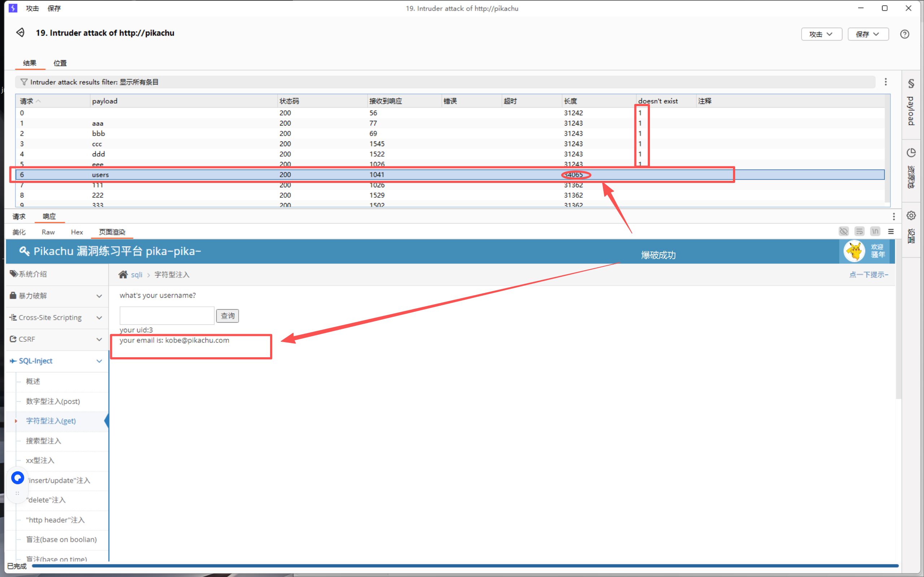Switch to the Raw response view
Image resolution: width=924 pixels, height=577 pixels.
(48, 232)
